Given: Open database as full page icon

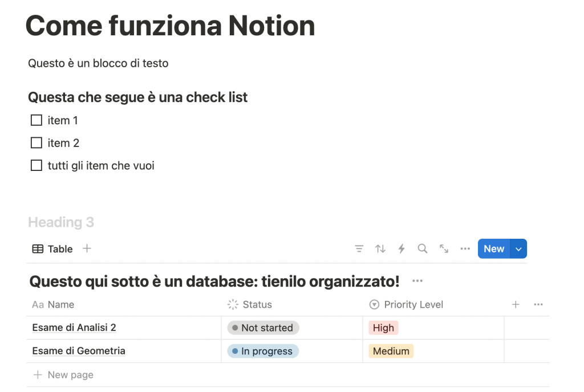Looking at the screenshot, I should click(444, 249).
